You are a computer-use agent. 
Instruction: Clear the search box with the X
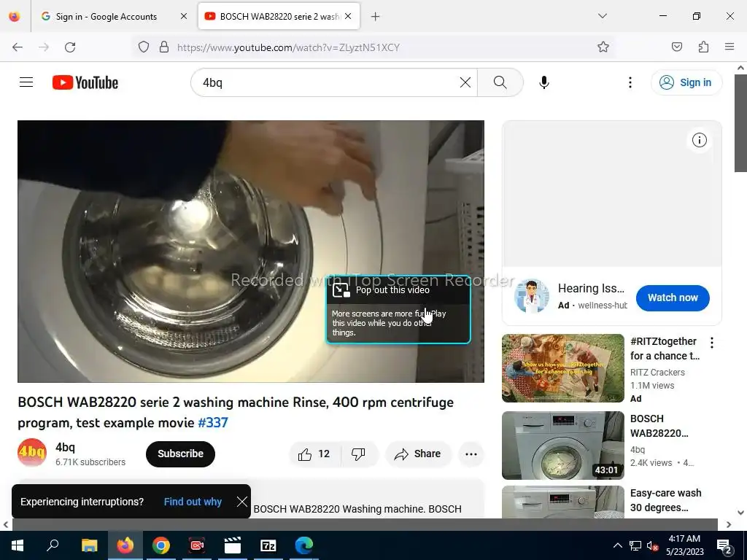click(465, 82)
